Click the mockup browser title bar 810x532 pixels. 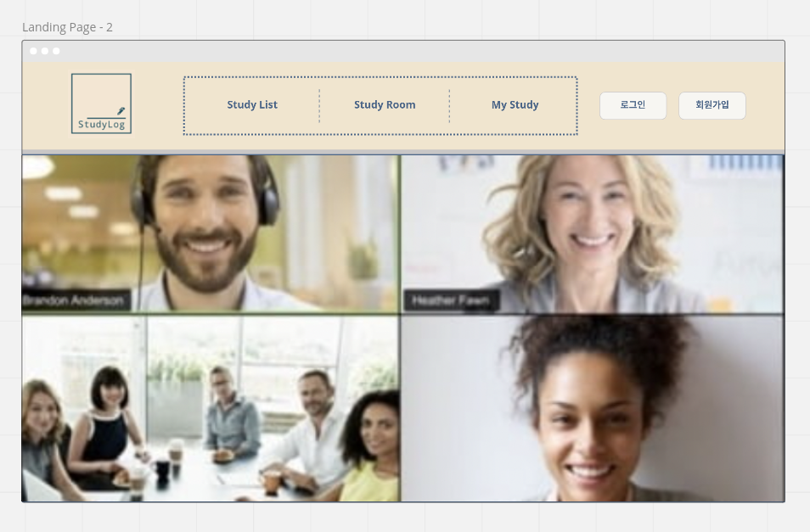coord(403,51)
